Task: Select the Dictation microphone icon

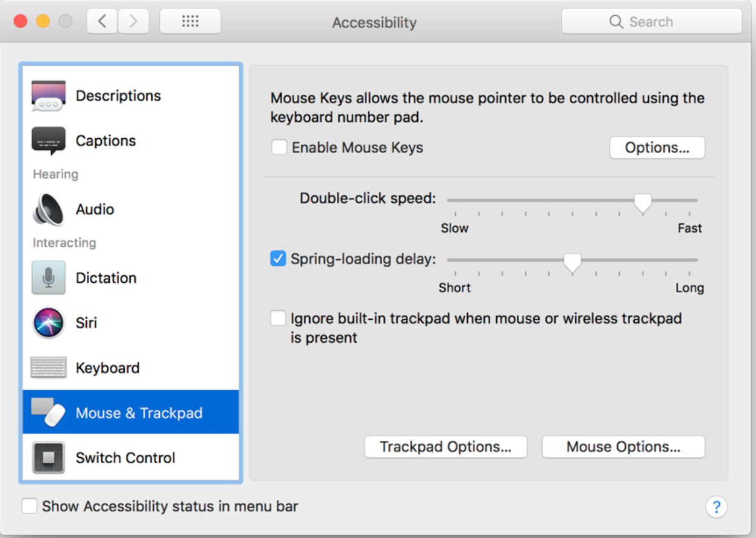Action: click(48, 277)
